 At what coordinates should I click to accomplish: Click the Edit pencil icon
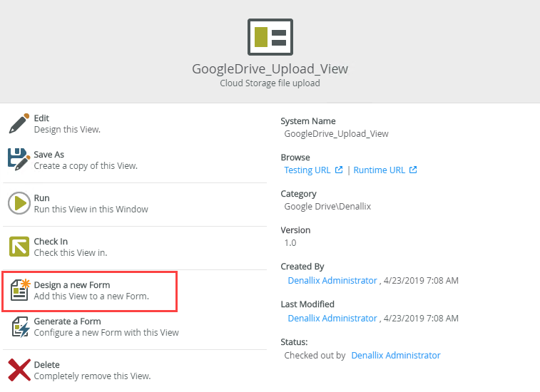pyautogui.click(x=19, y=123)
